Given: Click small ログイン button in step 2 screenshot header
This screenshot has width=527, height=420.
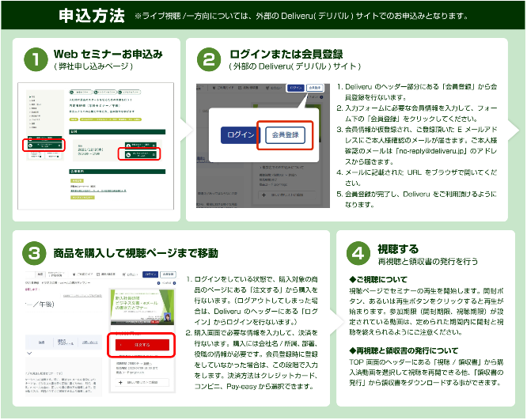Looking at the screenshot, I should pyautogui.click(x=295, y=88).
